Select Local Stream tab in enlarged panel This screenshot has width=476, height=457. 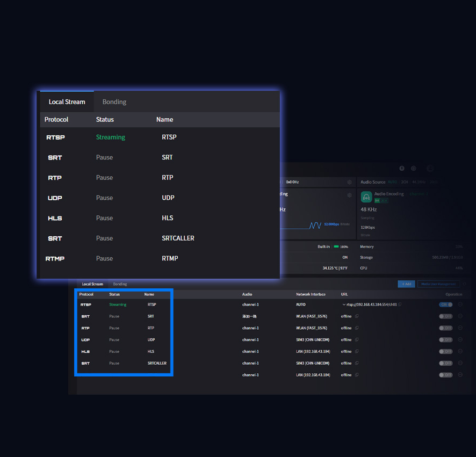[x=67, y=102]
